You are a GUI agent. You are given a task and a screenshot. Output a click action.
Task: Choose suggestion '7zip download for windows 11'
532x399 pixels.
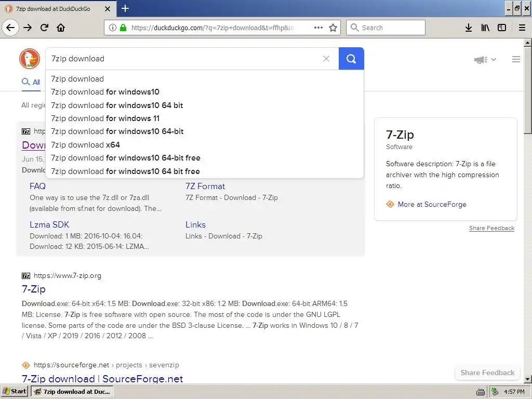(x=205, y=118)
